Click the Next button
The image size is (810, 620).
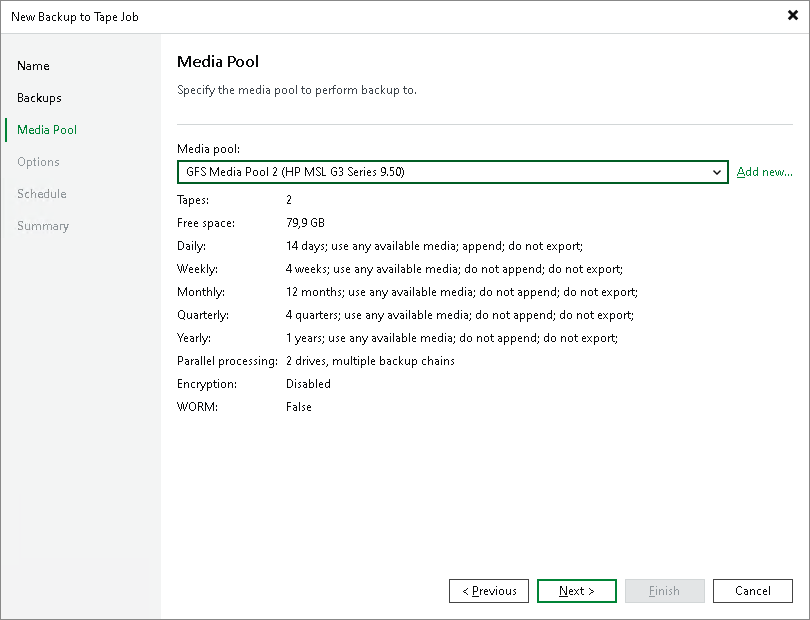coord(577,591)
